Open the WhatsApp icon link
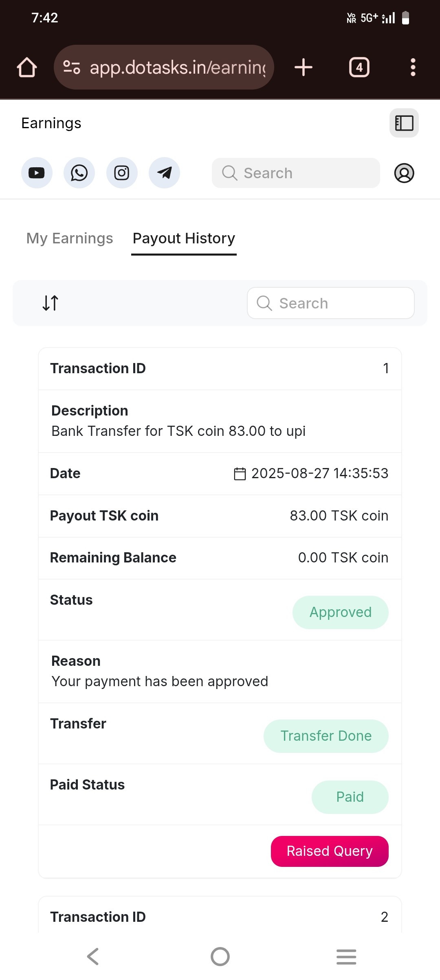The width and height of the screenshot is (440, 980). [79, 173]
